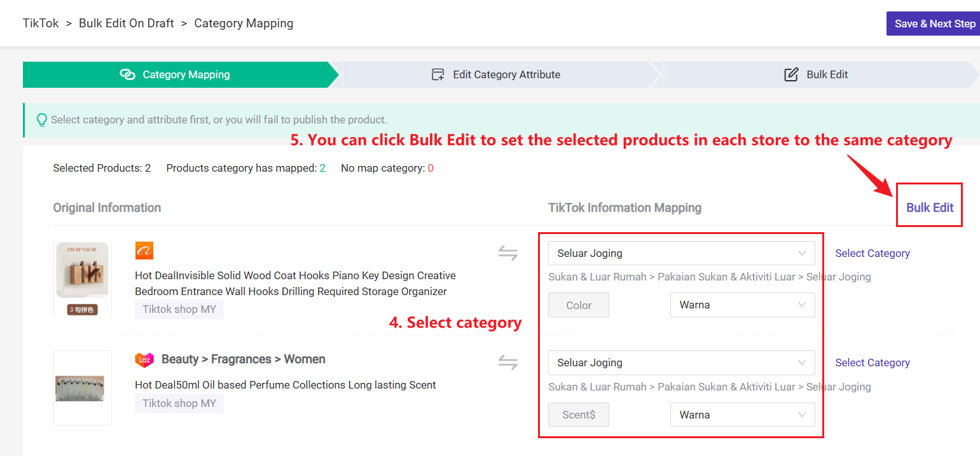Click the box icon beside Edit Category Attribute
Viewport: 980px width, 456px height.
tap(438, 74)
